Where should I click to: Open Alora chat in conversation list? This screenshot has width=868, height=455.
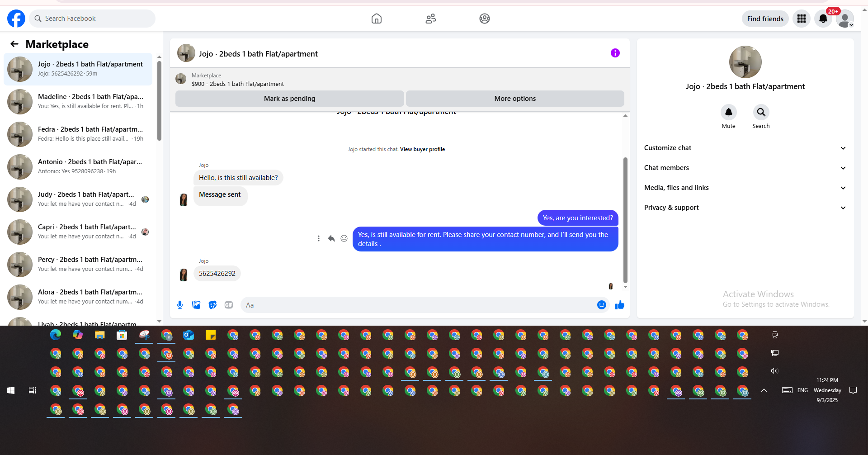(x=78, y=297)
